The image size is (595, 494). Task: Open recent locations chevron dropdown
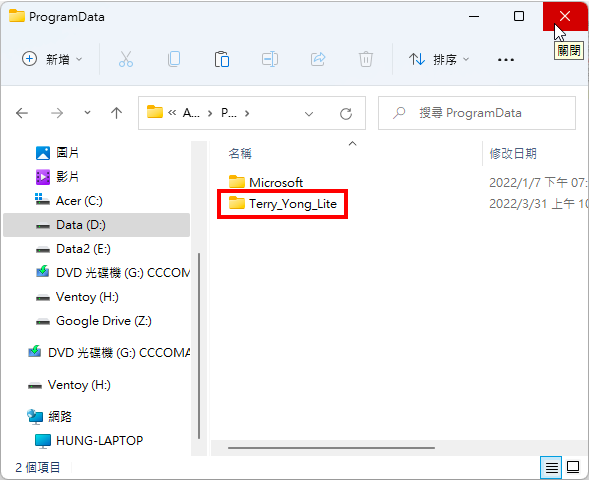tap(87, 113)
